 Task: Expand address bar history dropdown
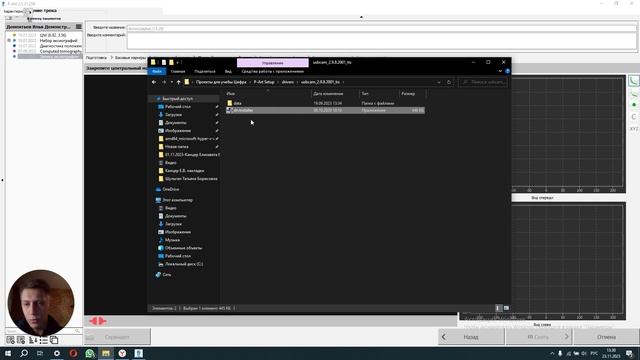(x=439, y=82)
